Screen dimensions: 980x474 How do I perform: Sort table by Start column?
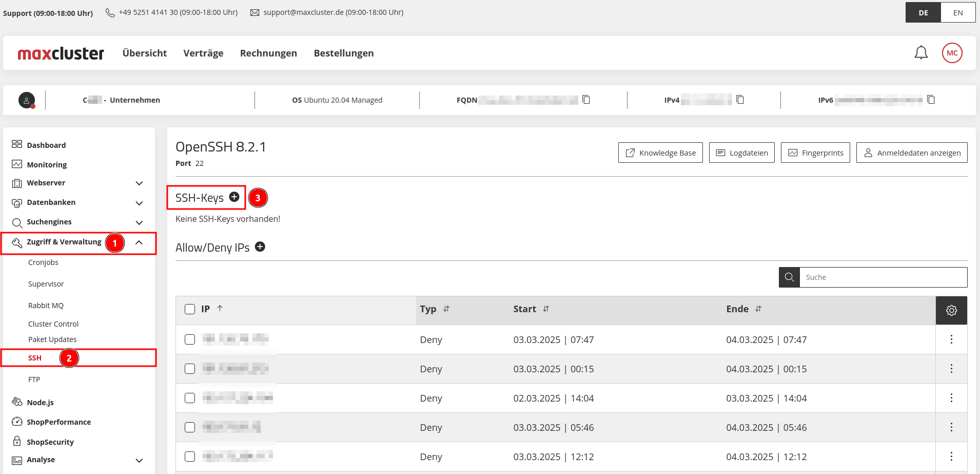point(546,309)
